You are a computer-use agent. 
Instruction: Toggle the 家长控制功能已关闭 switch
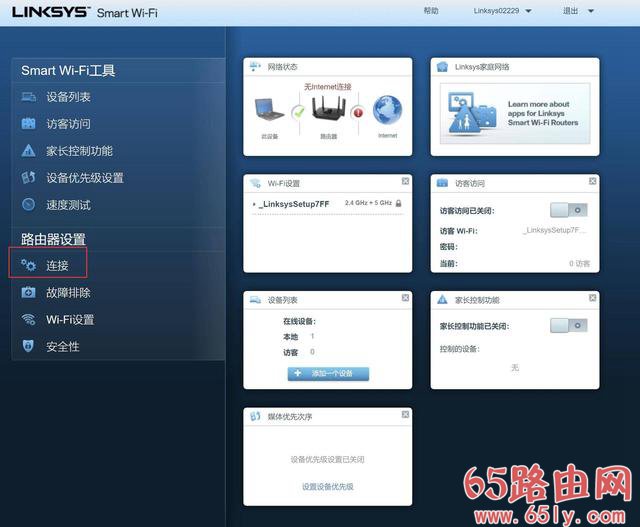(x=569, y=325)
